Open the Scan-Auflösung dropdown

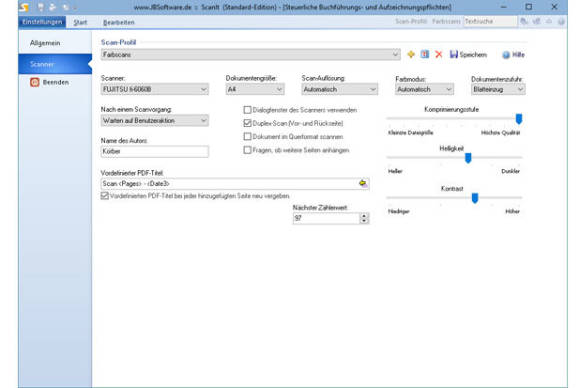pos(340,89)
